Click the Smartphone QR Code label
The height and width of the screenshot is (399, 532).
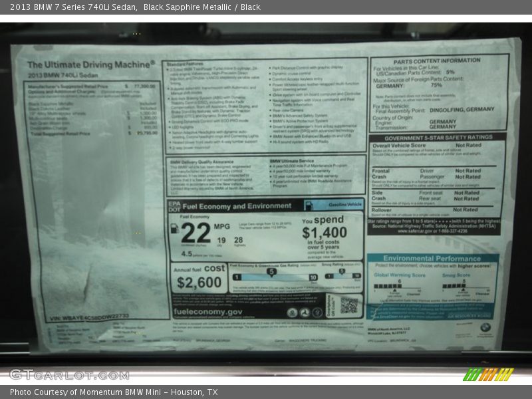coord(334,305)
